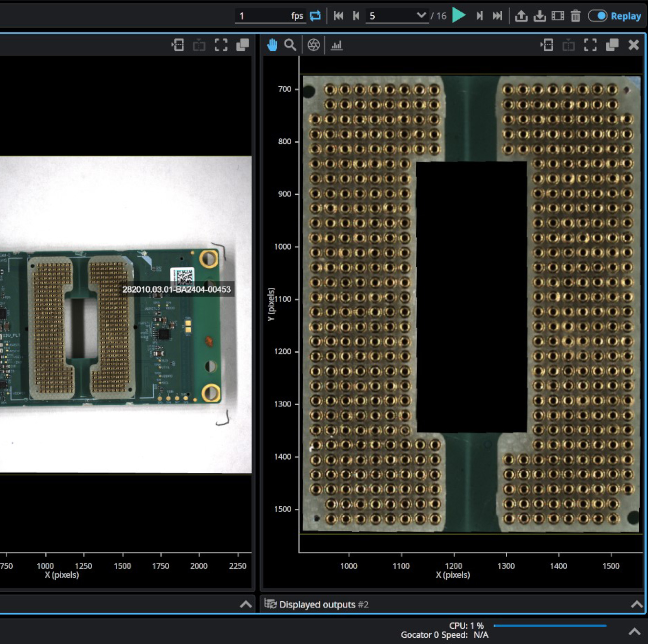
Task: Jump to the first frame
Action: pyautogui.click(x=338, y=16)
